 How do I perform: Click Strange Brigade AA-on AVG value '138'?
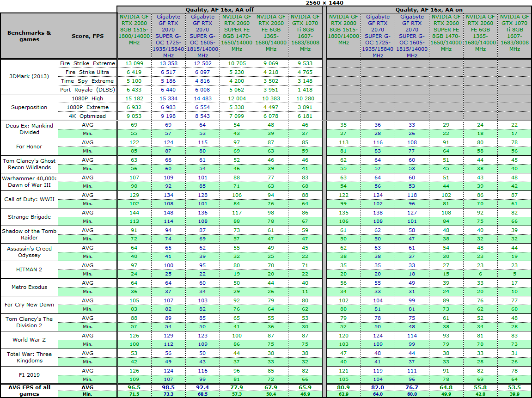point(378,213)
